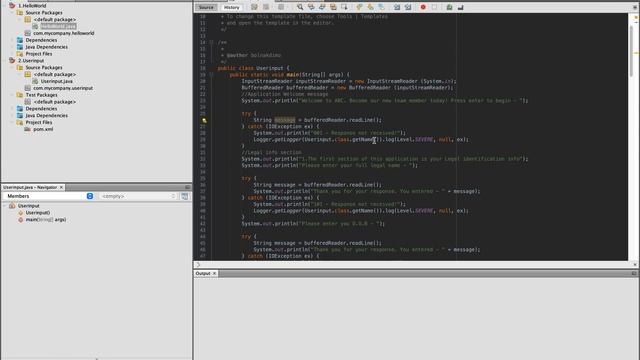Click the editor Forward navigation icon
The image size is (640, 360).
click(281, 7)
